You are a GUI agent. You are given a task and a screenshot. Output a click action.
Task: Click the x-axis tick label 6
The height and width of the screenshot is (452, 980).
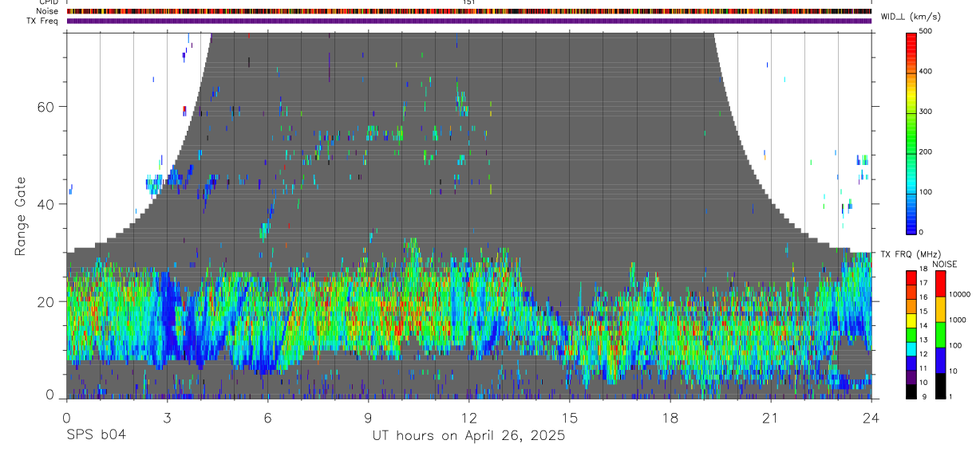(267, 417)
